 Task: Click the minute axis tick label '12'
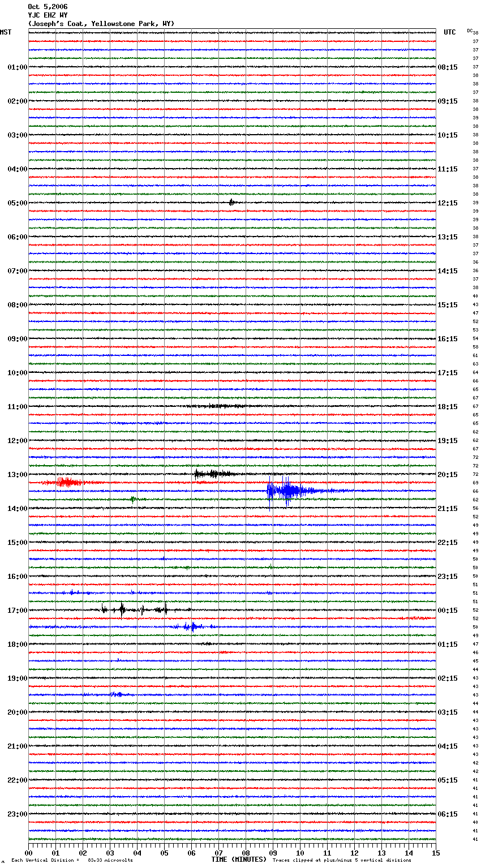point(354,853)
